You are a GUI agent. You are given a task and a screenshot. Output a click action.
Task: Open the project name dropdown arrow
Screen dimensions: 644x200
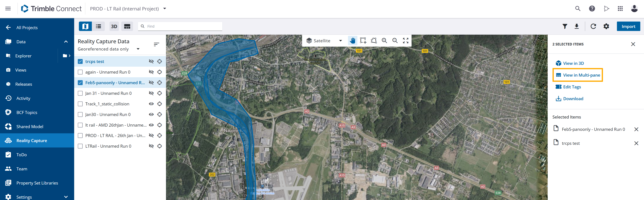click(x=165, y=9)
